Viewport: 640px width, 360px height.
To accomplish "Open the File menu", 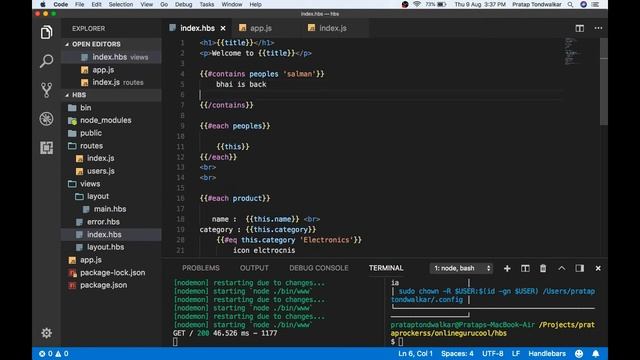I will 80,4.
